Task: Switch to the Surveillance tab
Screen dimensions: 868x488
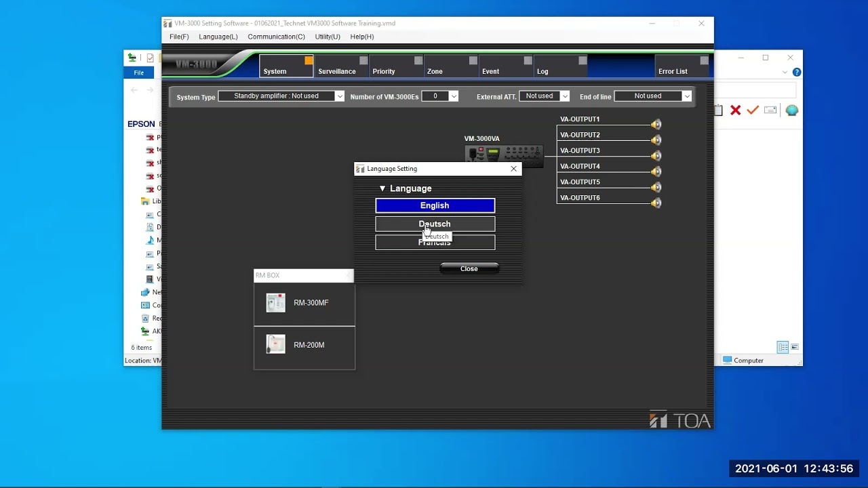Action: point(341,66)
